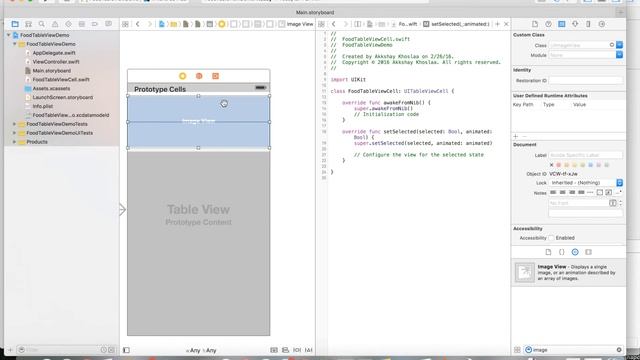Viewport: 640px width, 360px height.
Task: Show the Identity inspector
Action: [x=562, y=24]
